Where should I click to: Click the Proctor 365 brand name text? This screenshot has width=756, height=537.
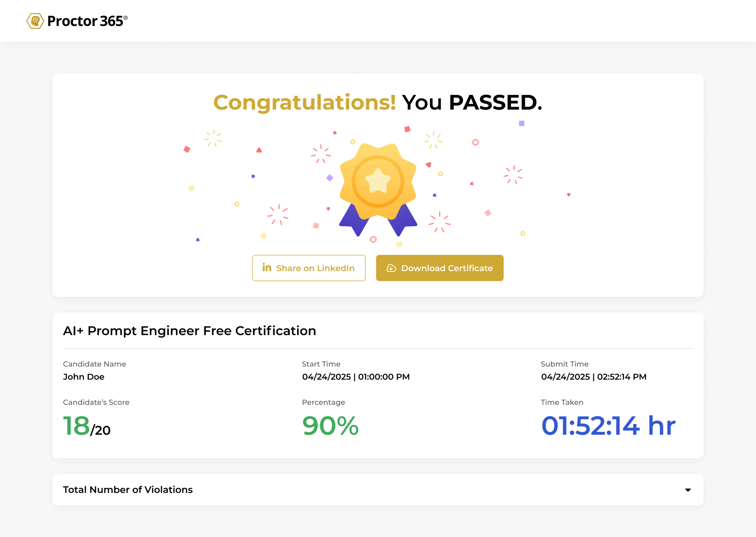tap(85, 21)
